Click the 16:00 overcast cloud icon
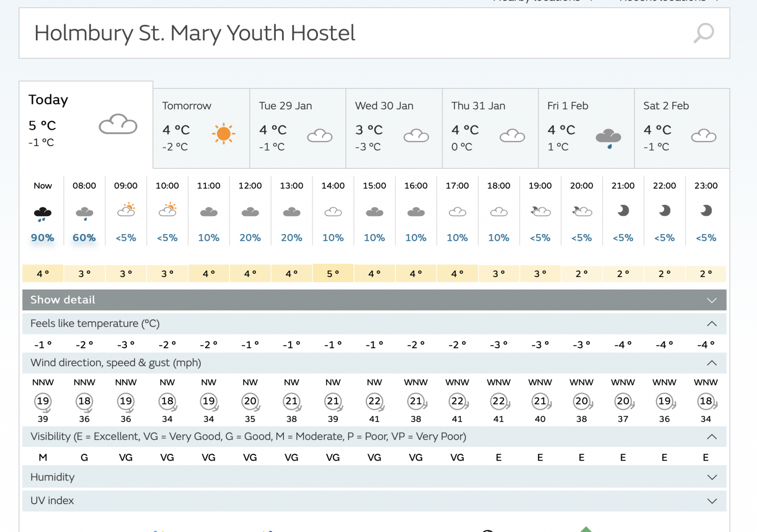This screenshot has width=757, height=532. point(416,212)
